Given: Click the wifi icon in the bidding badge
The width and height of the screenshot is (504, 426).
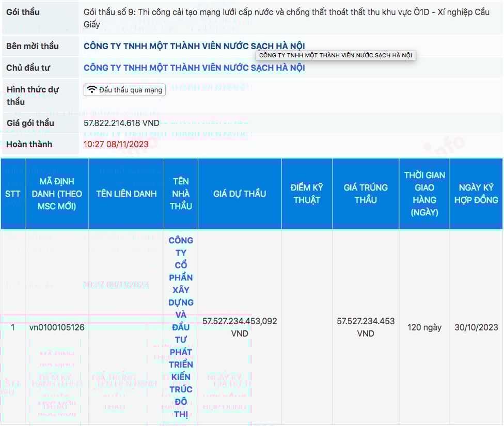Looking at the screenshot, I should pos(91,90).
